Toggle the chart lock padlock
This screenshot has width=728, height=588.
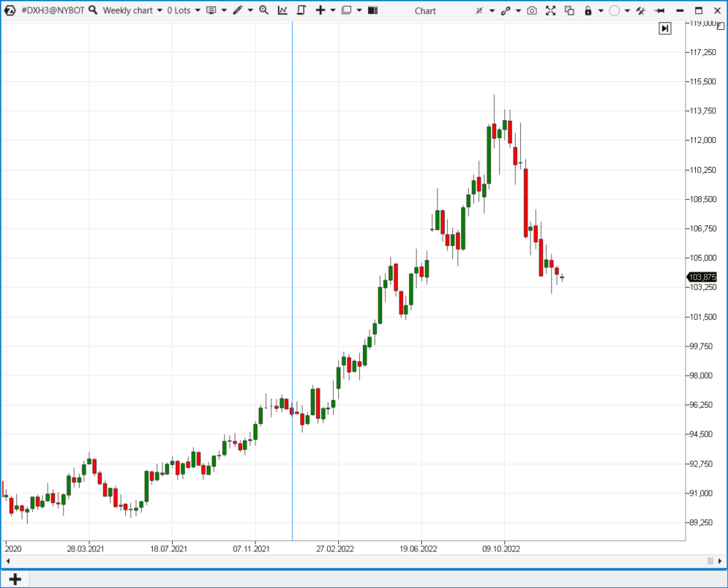588,10
